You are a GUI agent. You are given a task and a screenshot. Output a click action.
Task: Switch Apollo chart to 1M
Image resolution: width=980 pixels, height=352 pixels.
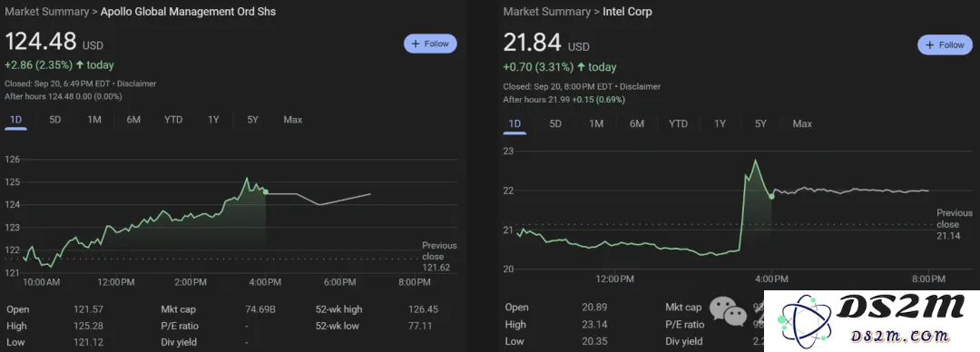pos(94,120)
